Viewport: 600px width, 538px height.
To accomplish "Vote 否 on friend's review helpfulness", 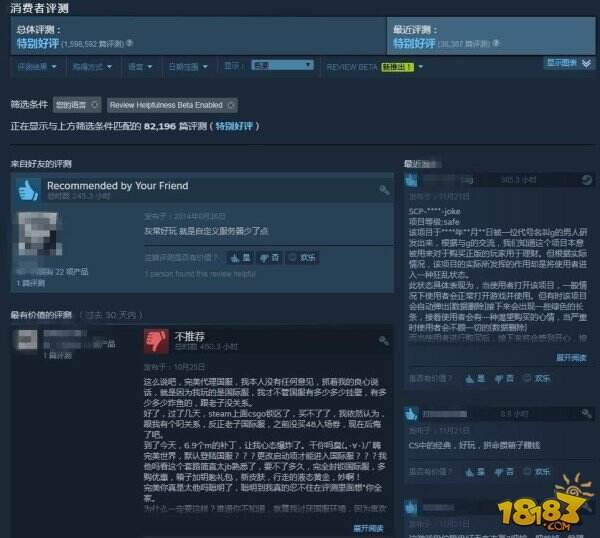I will (269, 258).
